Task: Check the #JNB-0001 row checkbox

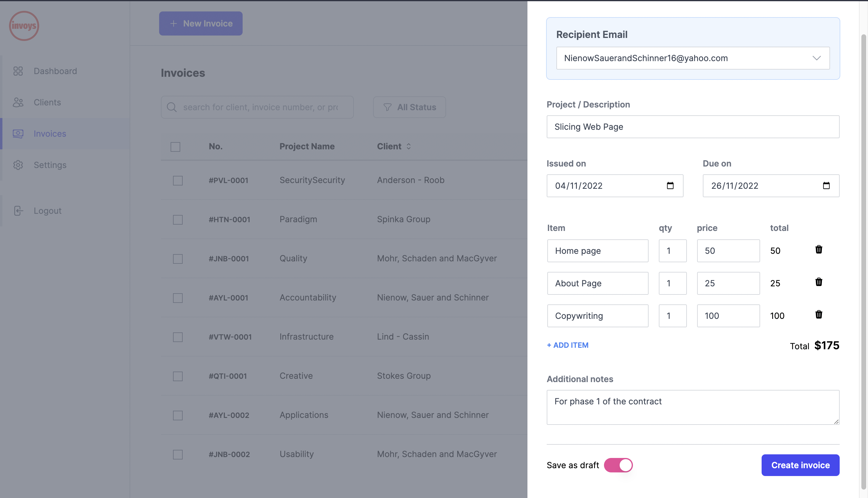Action: click(x=178, y=259)
